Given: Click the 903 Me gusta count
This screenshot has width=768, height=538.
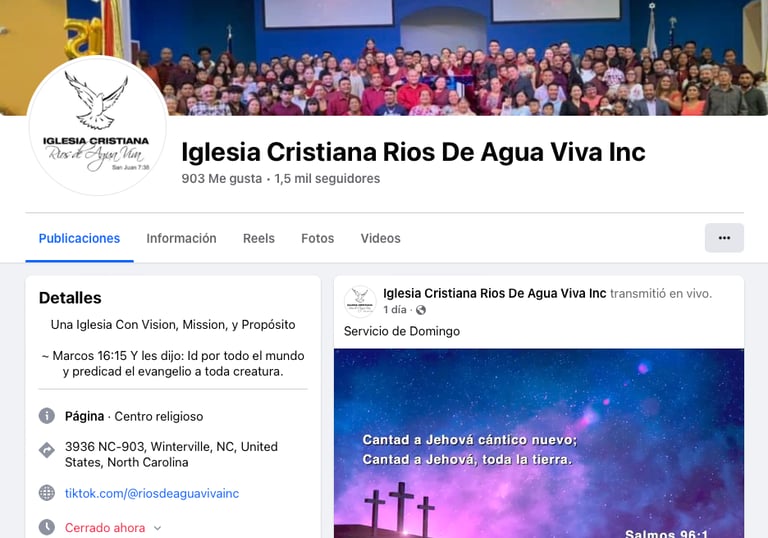Looking at the screenshot, I should coord(221,178).
